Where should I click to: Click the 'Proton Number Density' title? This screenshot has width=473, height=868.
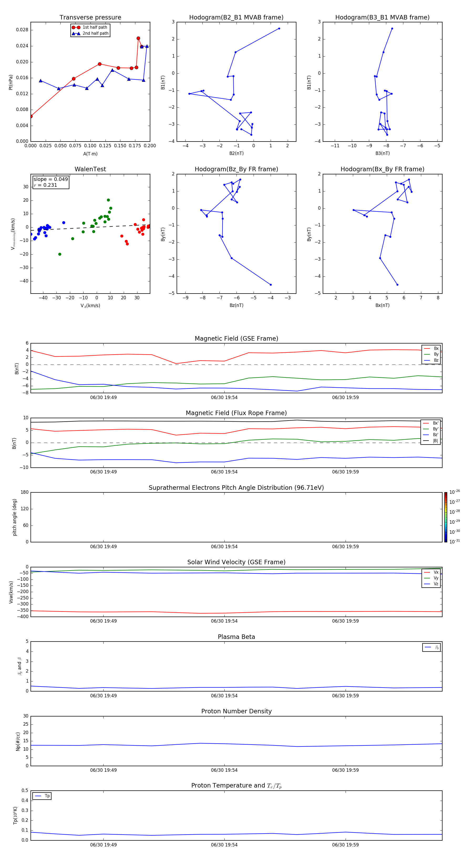click(236, 711)
